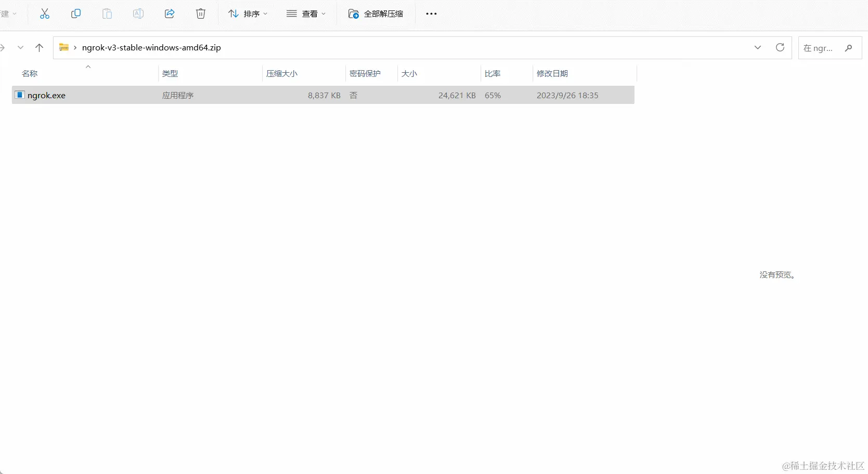Click the Cut scissors icon
Viewport: 868px width, 474px height.
[45, 14]
